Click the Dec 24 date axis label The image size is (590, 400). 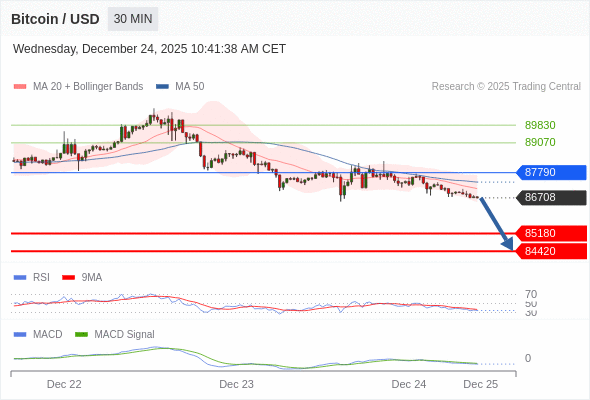tap(409, 384)
